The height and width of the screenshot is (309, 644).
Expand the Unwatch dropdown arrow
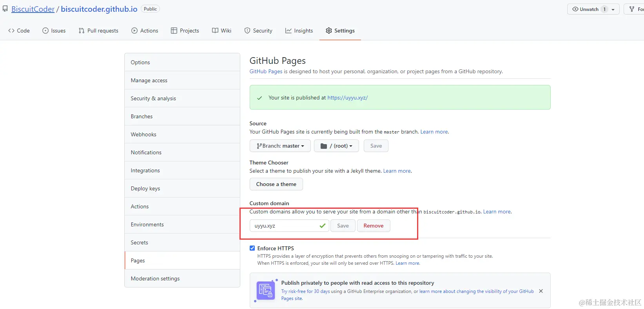[x=613, y=9]
